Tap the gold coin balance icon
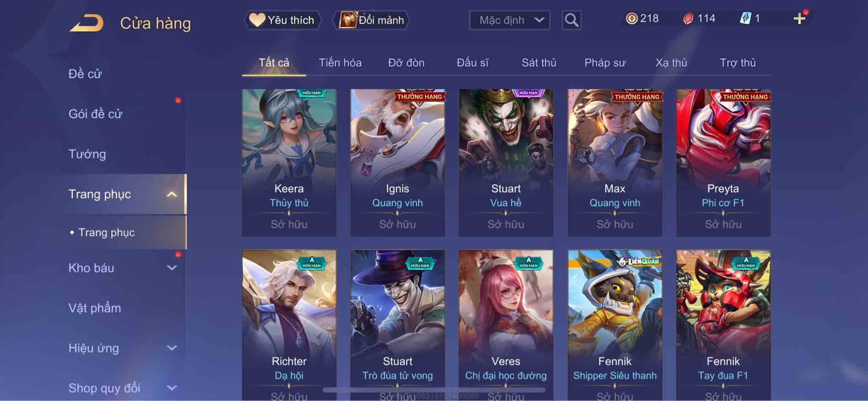 coord(632,19)
